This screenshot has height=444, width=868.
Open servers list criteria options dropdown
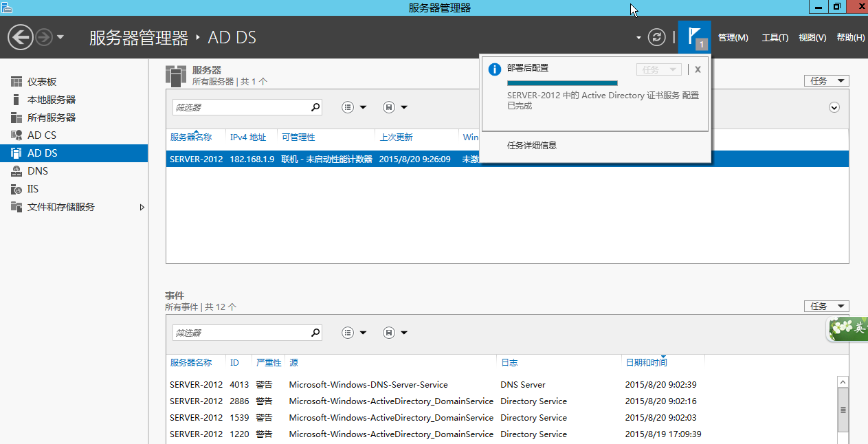coord(355,107)
